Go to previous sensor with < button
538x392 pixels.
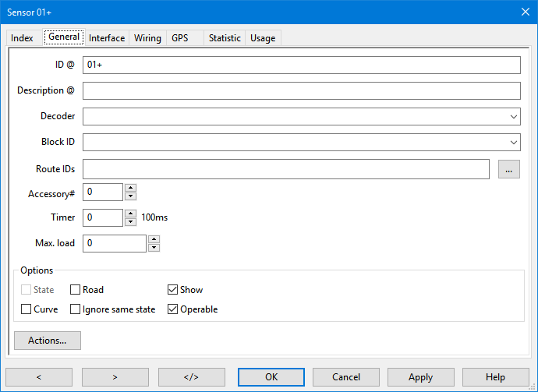click(39, 377)
